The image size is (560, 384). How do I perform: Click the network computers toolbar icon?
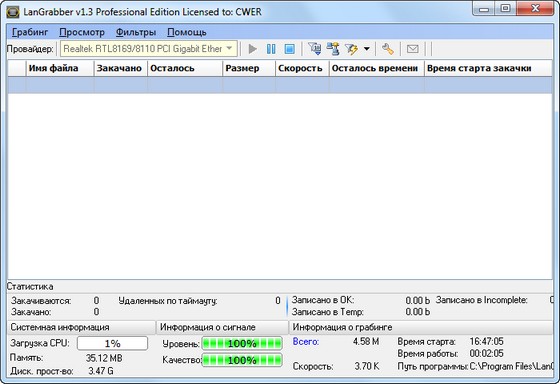pyautogui.click(x=333, y=49)
